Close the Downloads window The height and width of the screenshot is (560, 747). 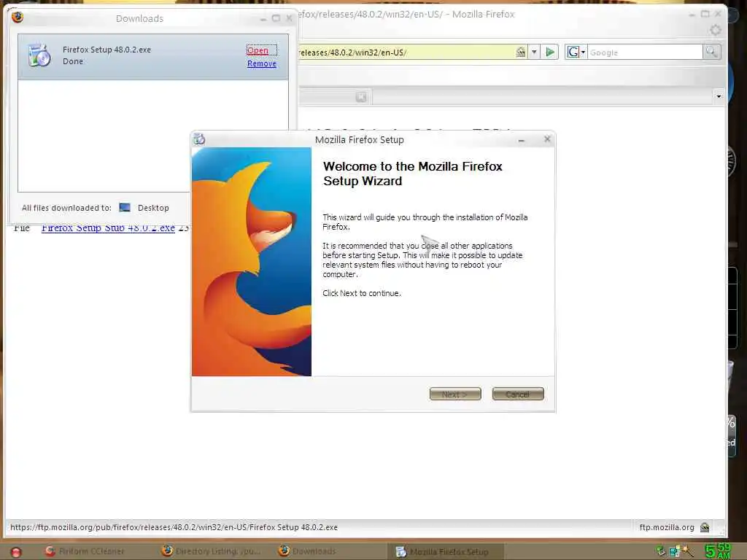tap(289, 18)
